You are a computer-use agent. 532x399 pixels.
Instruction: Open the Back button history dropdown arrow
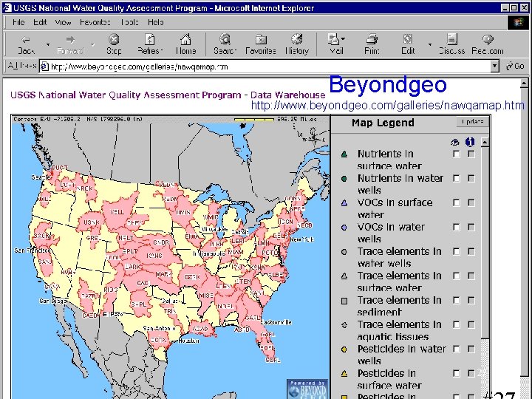tap(48, 44)
